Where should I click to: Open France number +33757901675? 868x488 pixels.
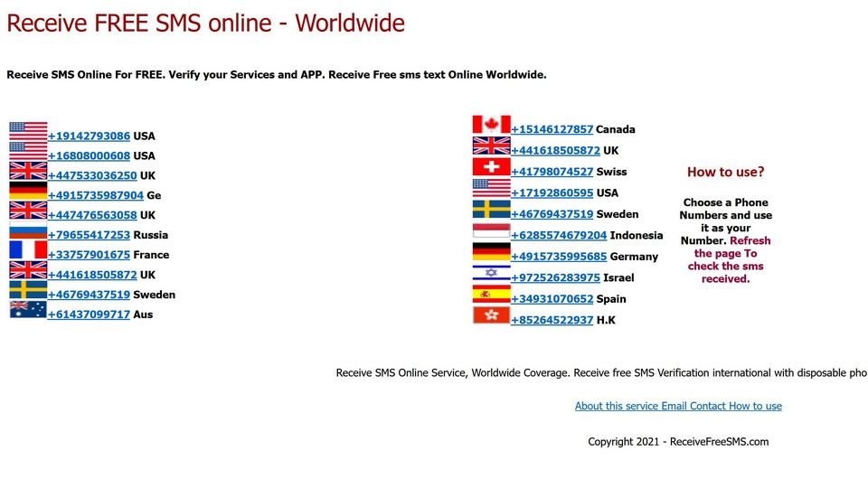(90, 255)
